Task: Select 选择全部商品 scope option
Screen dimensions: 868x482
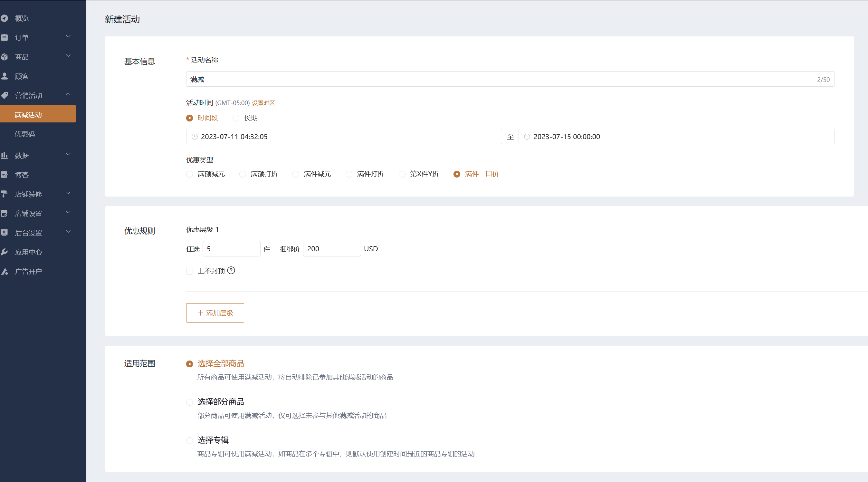Action: 190,364
